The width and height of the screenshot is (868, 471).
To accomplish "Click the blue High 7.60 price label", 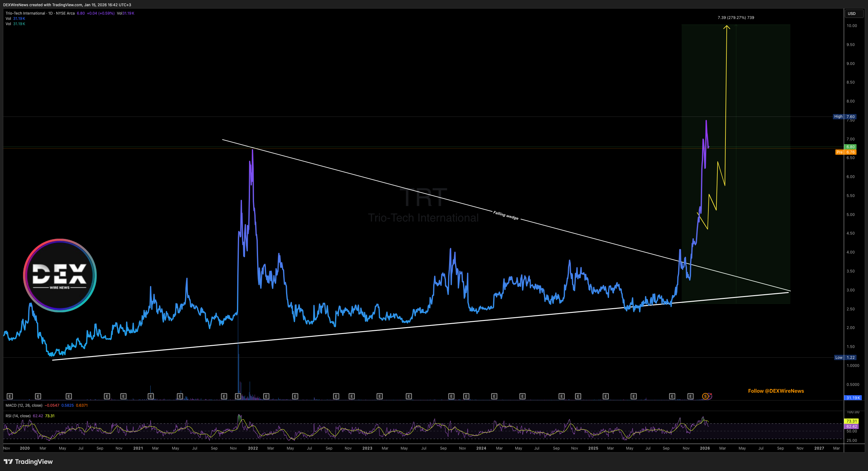I will pos(844,117).
